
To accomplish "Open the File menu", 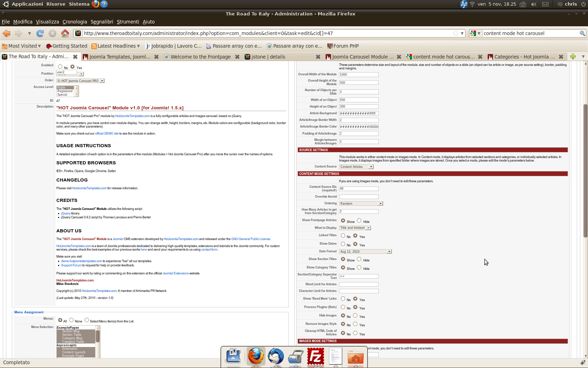I will pos(6,22).
